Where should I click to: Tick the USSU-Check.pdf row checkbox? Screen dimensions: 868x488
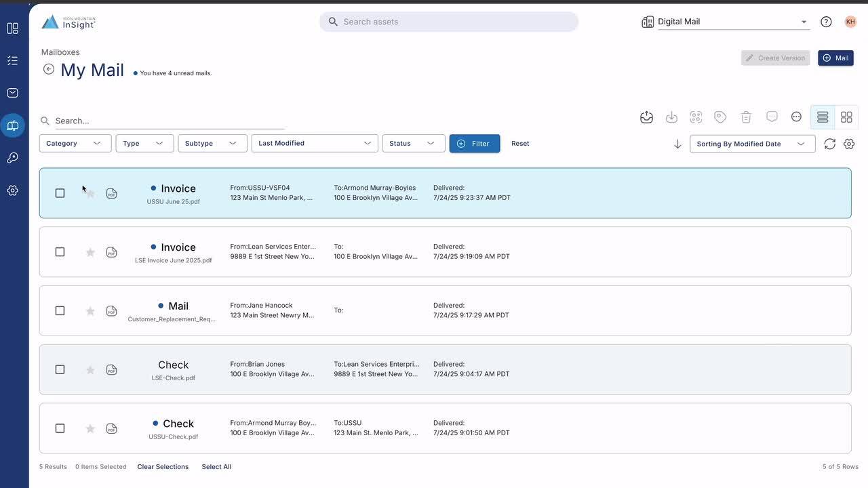point(60,428)
